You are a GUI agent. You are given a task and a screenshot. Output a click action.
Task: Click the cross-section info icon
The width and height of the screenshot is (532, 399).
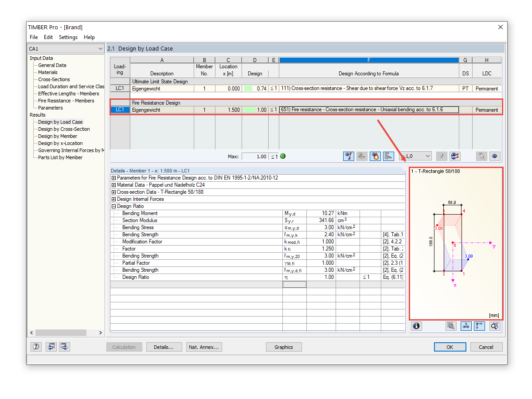coord(416,326)
